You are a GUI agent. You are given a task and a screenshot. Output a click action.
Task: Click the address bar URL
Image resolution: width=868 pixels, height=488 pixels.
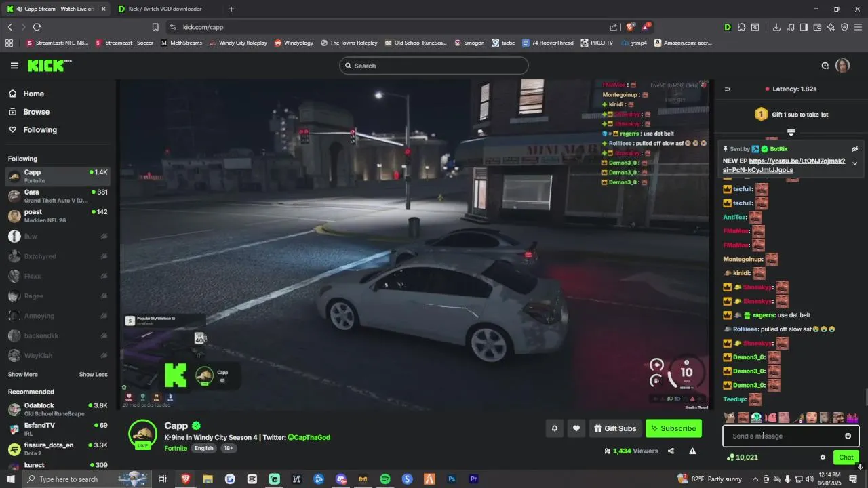coord(203,27)
